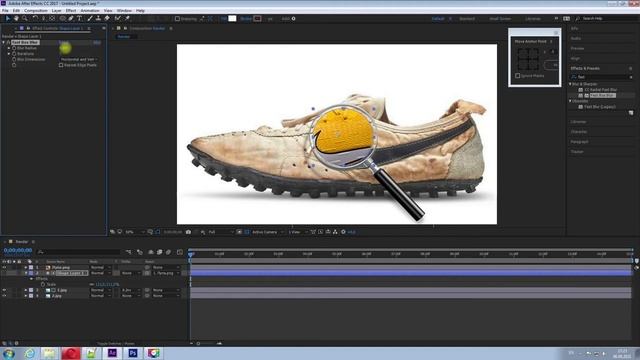Toggle Iterations stopwatch
This screenshot has height=360, width=640.
coord(14,54)
